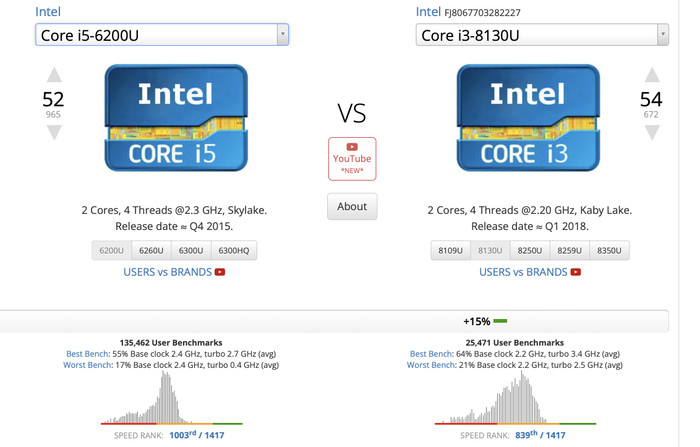Screen dimensions: 700x447
Task: Upvote the Core i3-8130U with up arrow
Action: pyautogui.click(x=651, y=76)
